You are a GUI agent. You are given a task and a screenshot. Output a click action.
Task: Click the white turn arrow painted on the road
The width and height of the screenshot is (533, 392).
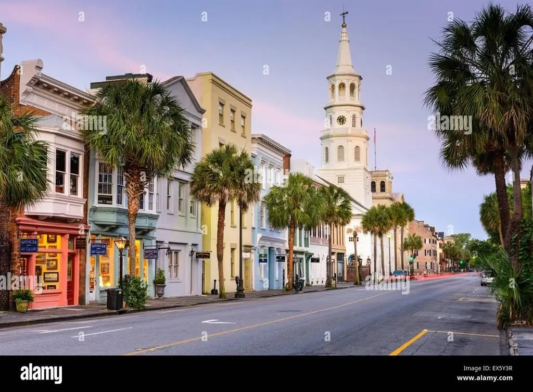pos(218,322)
